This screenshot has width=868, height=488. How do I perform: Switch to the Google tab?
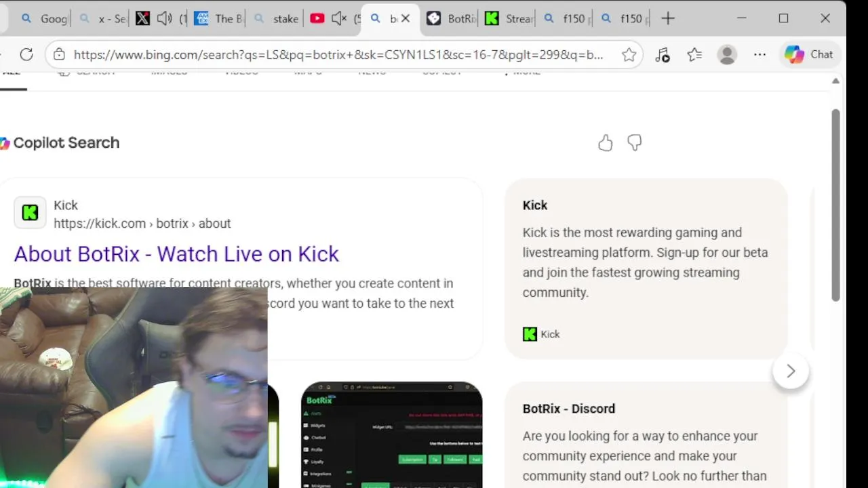pyautogui.click(x=43, y=18)
